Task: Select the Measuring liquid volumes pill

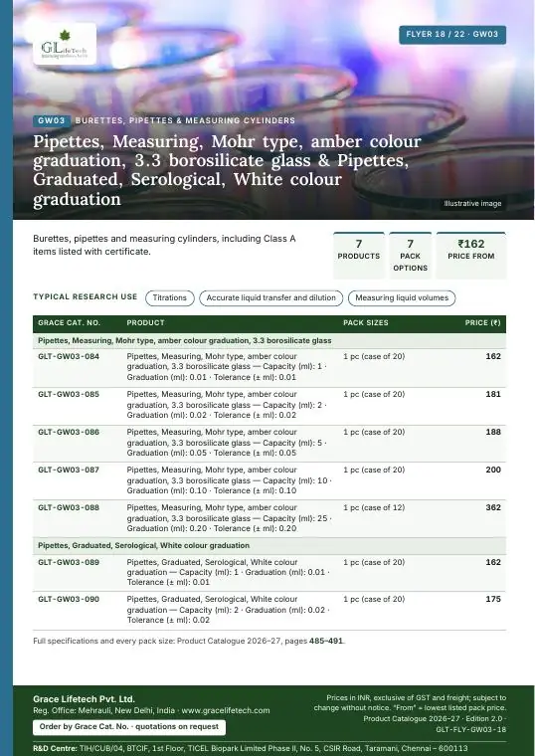Action: (x=402, y=298)
